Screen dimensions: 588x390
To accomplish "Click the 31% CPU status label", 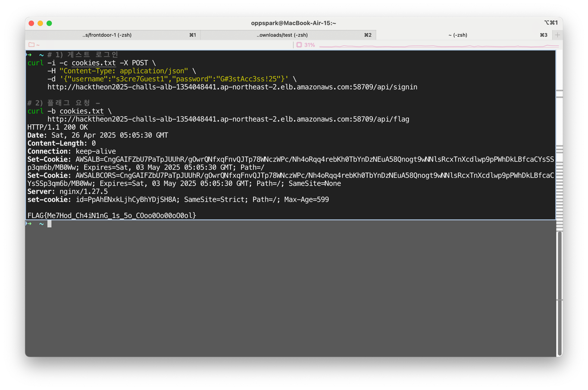I will coord(309,45).
